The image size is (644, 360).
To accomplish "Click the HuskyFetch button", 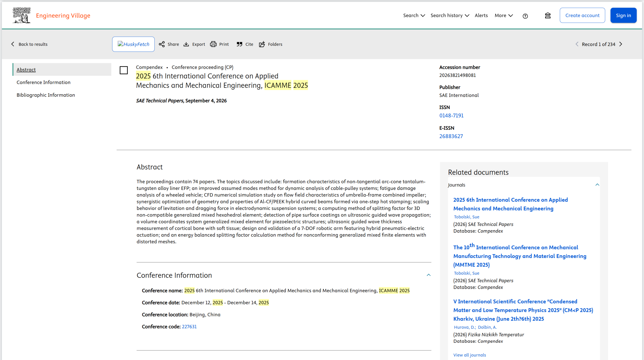I will [x=133, y=44].
